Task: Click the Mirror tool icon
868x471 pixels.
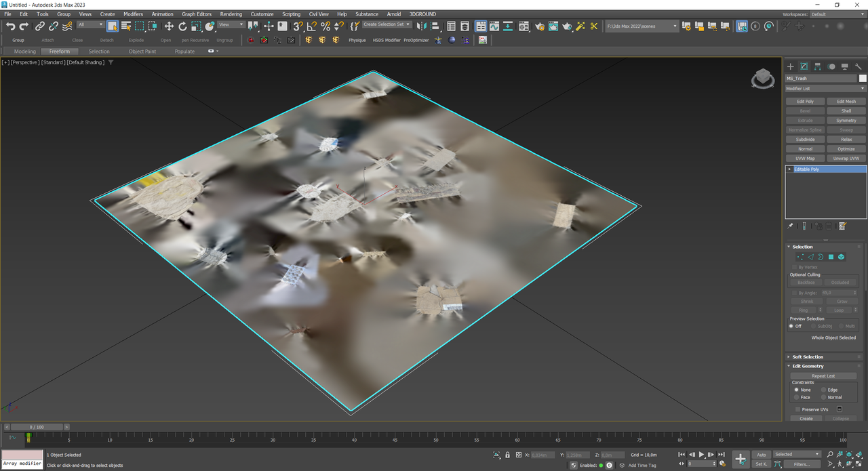Action: coord(421,26)
